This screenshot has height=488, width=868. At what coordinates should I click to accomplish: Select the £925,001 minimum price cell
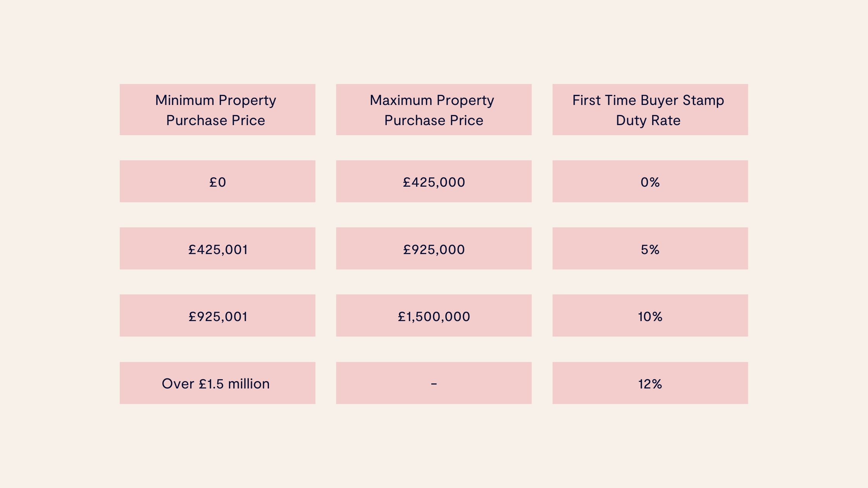click(x=217, y=316)
